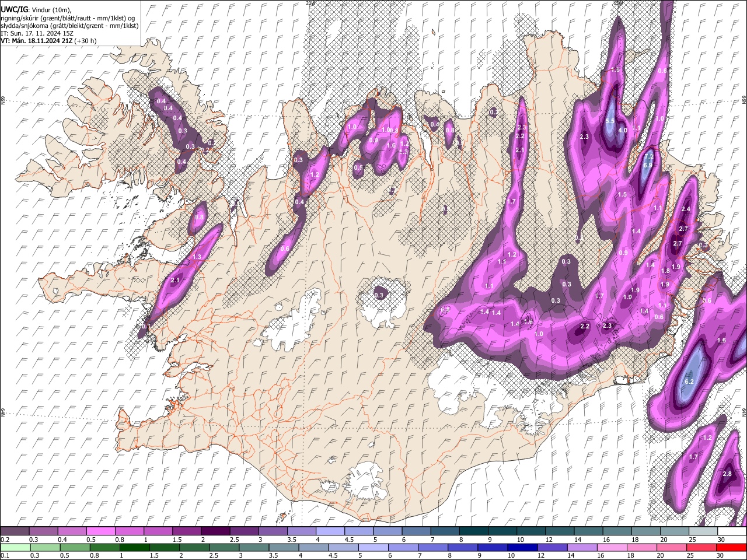Click the 0.2 label in the top legend row

5,540
